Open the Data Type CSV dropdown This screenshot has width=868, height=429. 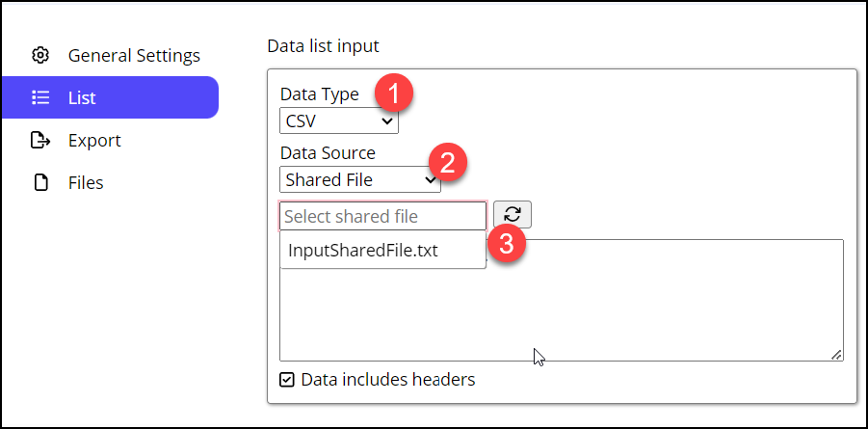point(339,121)
